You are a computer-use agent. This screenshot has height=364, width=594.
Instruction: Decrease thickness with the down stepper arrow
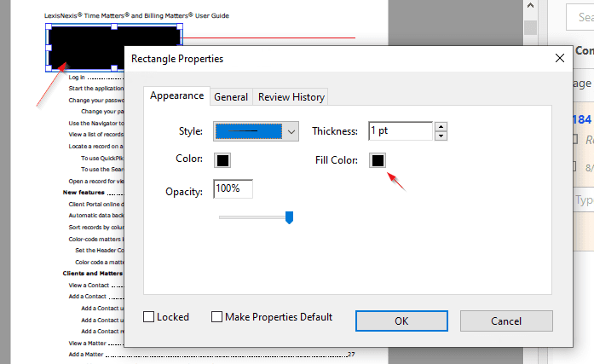pyautogui.click(x=441, y=136)
